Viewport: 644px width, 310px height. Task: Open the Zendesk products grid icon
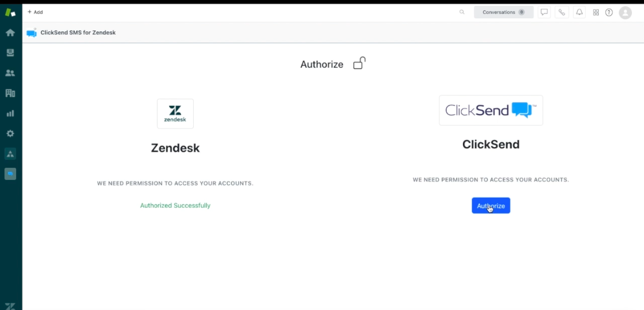pos(596,12)
